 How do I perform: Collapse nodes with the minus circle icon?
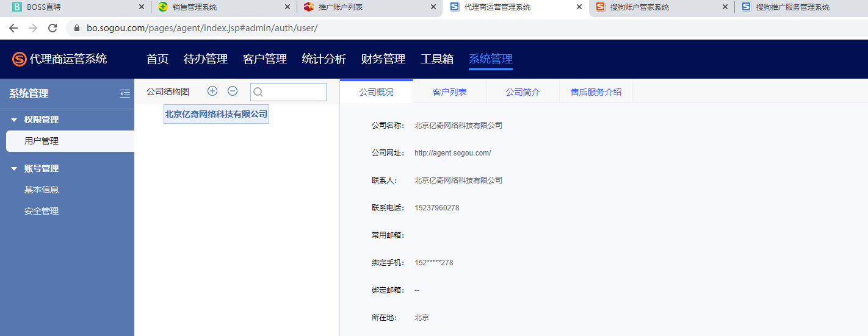[x=233, y=91]
